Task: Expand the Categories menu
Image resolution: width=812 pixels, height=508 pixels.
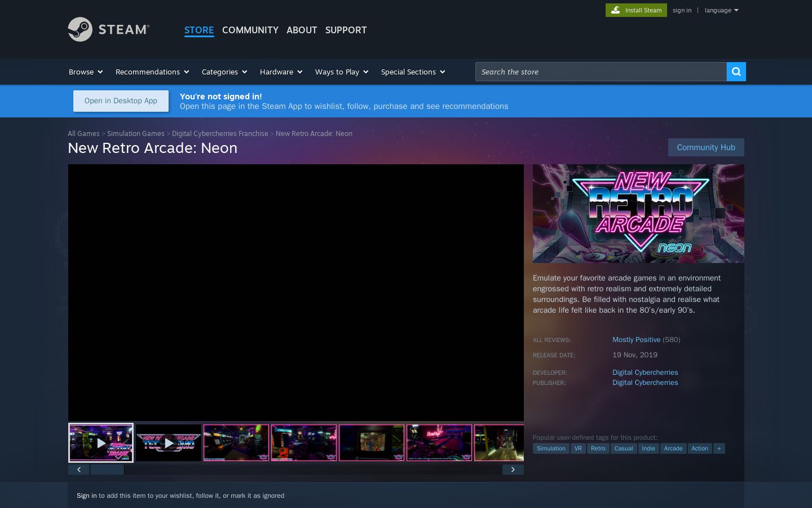Action: (x=224, y=72)
